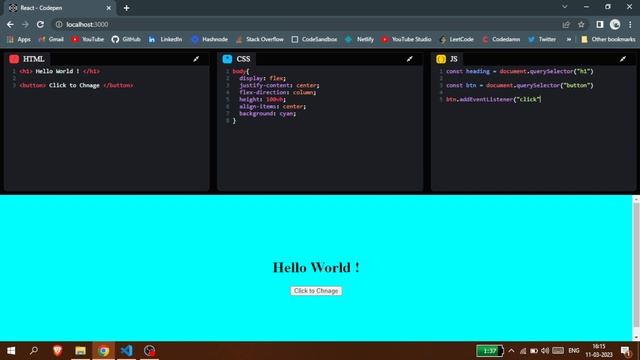Open the YouTube Studio bookmark
The height and width of the screenshot is (360, 640).
(407, 39)
